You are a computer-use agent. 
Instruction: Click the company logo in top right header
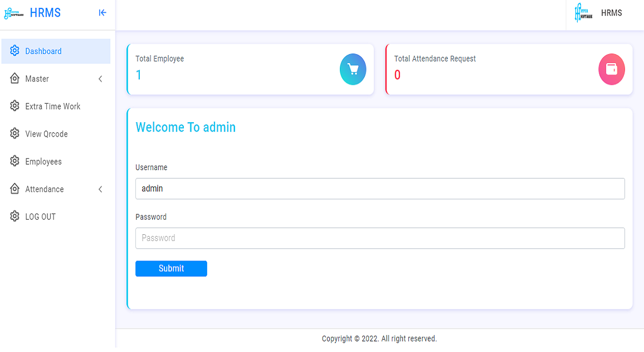tap(583, 13)
